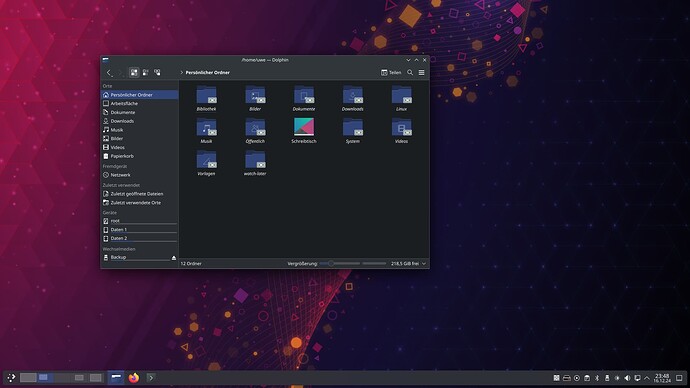Viewport: 690px width, 388px height.
Task: Switch to compact view mode
Action: (x=146, y=73)
